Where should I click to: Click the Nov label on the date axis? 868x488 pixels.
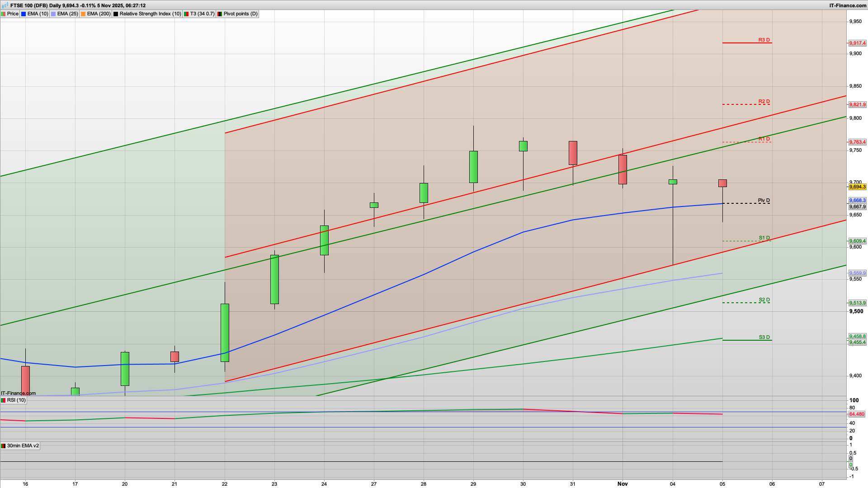point(623,483)
